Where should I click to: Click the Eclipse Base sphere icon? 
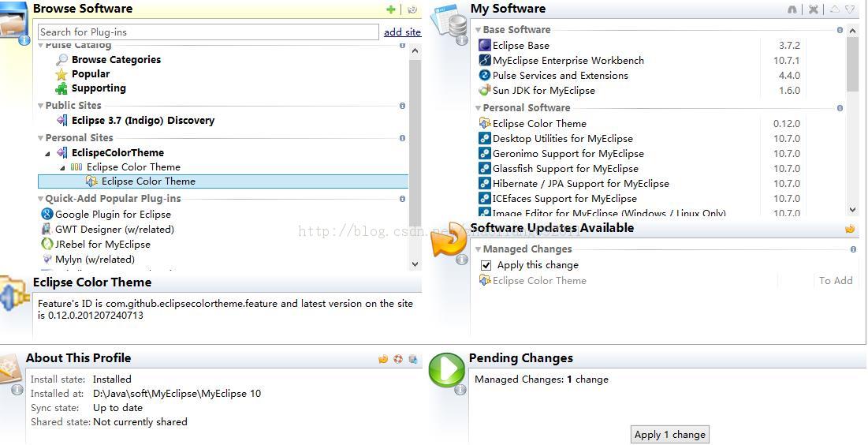pos(484,46)
